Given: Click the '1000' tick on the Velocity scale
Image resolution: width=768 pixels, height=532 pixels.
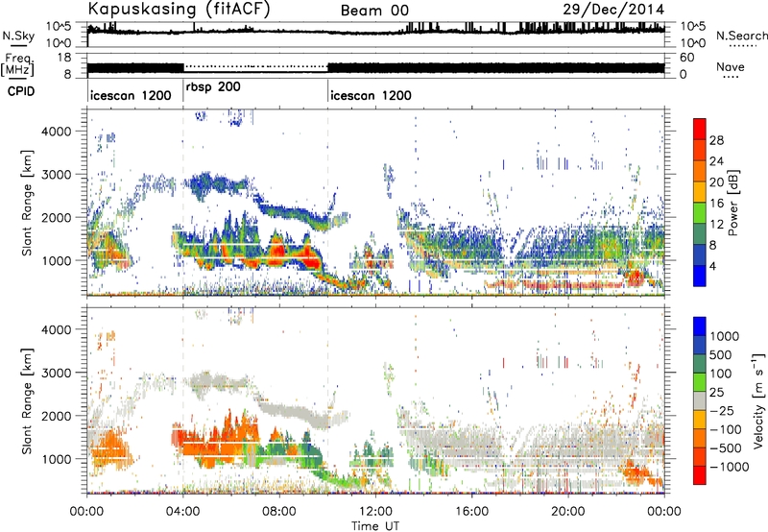Looking at the screenshot, I should [x=725, y=336].
